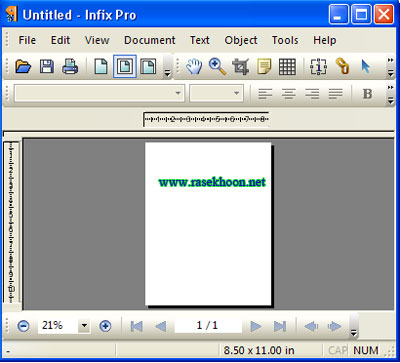Toggle the highlighted fit-page view icon
Image resolution: width=400 pixels, height=363 pixels.
[x=125, y=66]
